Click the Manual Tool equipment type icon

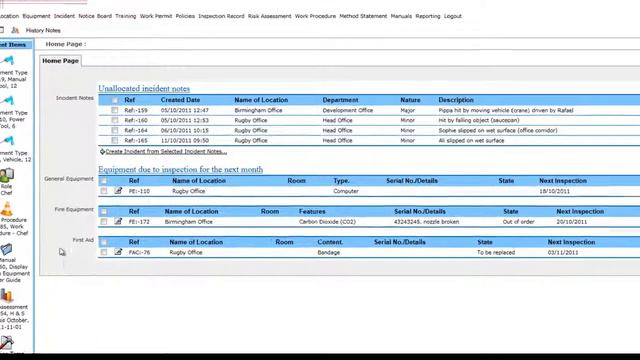click(x=8, y=61)
